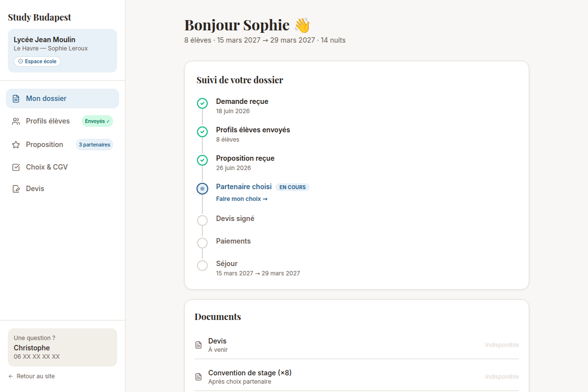Image resolution: width=588 pixels, height=392 pixels.
Task: Click the date 18 juin 2026
Action: 233,111
